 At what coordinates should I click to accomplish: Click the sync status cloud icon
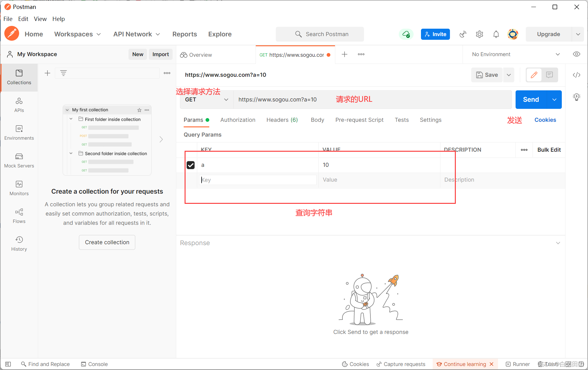pyautogui.click(x=406, y=34)
